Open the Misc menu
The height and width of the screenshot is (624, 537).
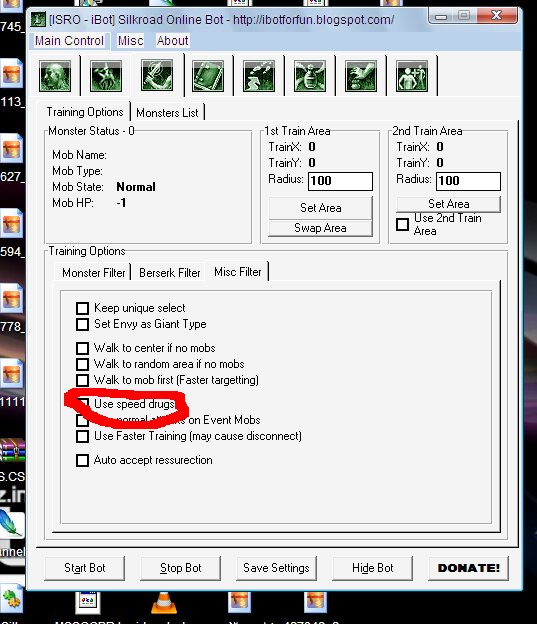(x=130, y=41)
